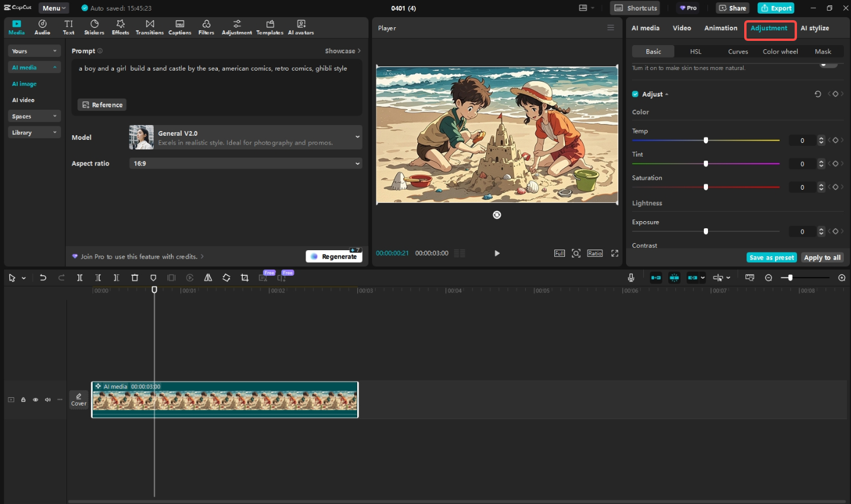
Task: Select the Split tool in the timeline toolbar
Action: [x=80, y=277]
